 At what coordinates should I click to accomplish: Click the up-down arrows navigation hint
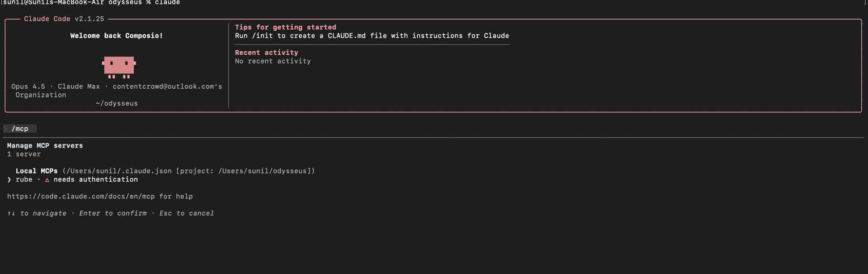[x=10, y=213]
